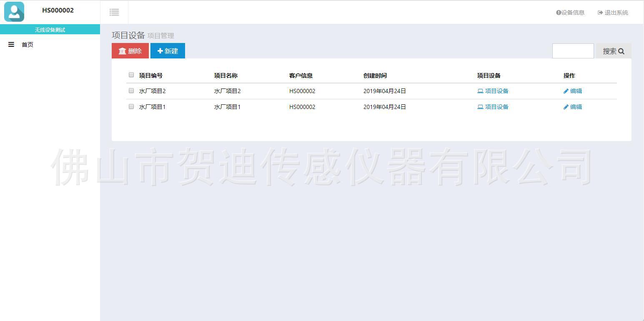Image resolution: width=644 pixels, height=321 pixels.
Task: Go to 首页 in the sidebar
Action: point(28,45)
